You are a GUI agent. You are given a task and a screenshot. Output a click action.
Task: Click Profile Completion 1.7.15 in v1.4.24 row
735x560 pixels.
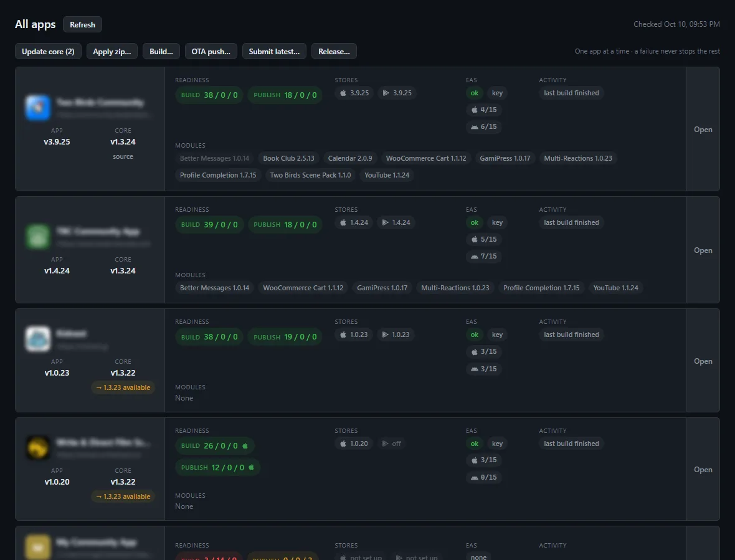[541, 288]
